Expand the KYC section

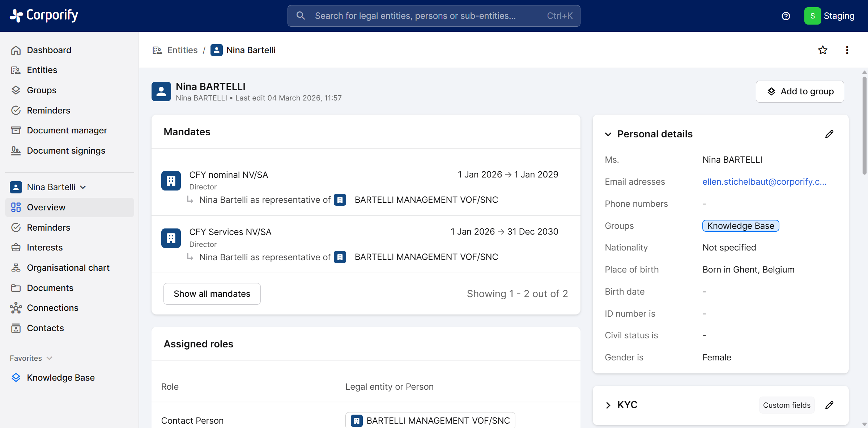pyautogui.click(x=608, y=405)
